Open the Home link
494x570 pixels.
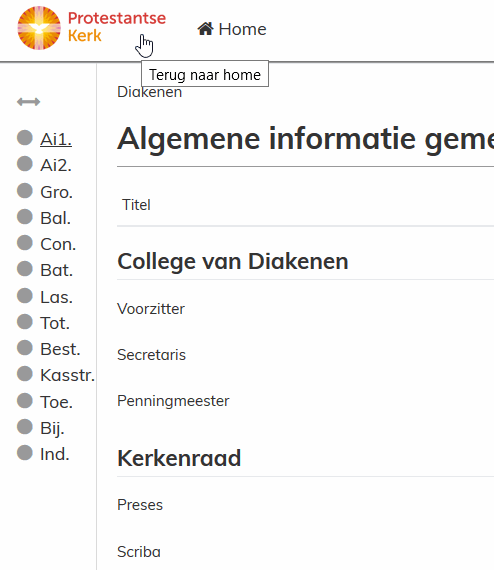pos(232,29)
